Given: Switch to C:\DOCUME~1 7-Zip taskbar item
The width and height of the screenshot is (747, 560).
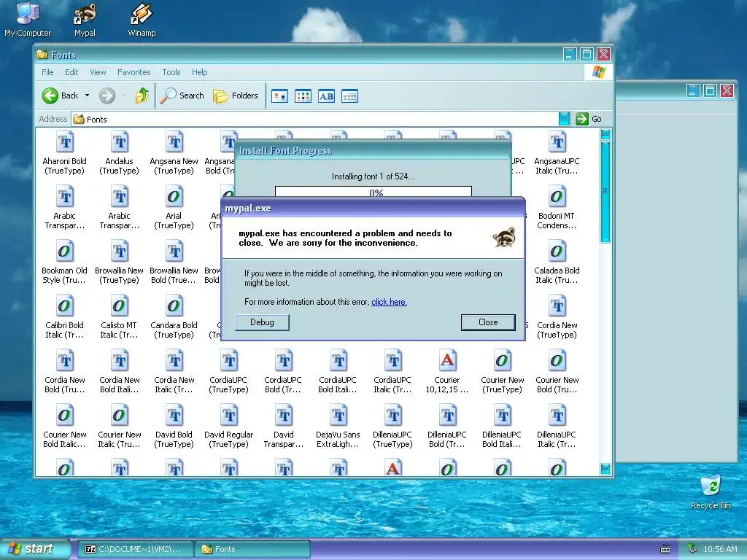Looking at the screenshot, I should point(135,549).
